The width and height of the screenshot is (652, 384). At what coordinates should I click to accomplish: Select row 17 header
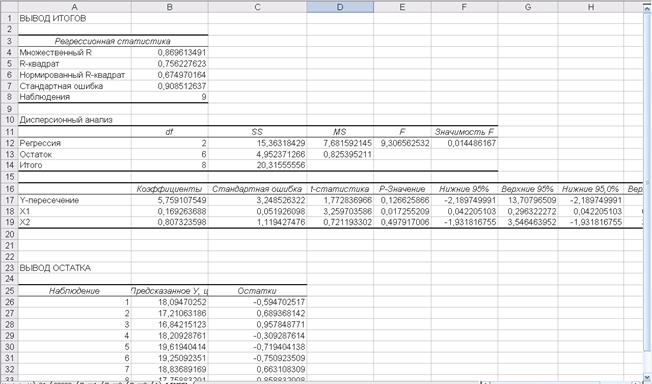pos(9,200)
